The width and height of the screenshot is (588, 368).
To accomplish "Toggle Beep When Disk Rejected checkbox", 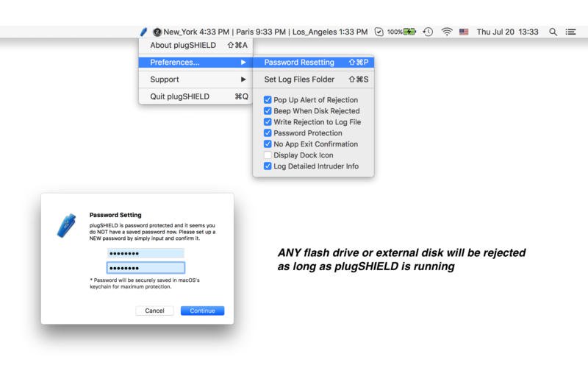I will click(x=268, y=111).
